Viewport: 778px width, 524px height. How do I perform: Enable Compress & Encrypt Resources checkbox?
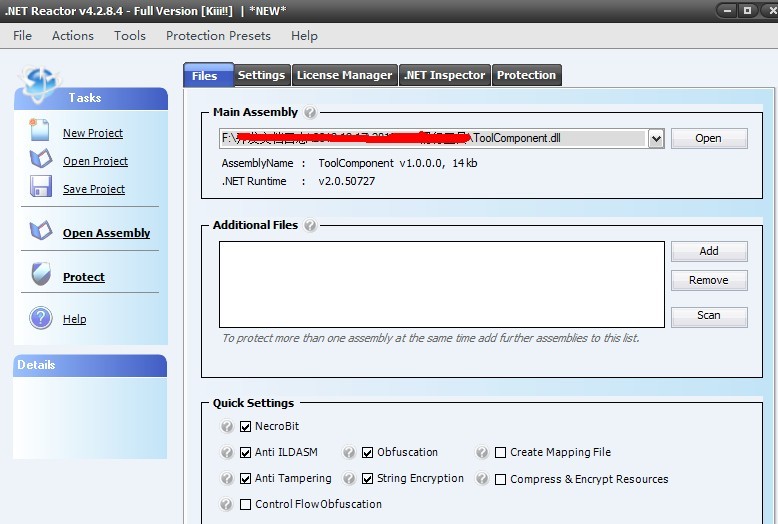pyautogui.click(x=501, y=479)
